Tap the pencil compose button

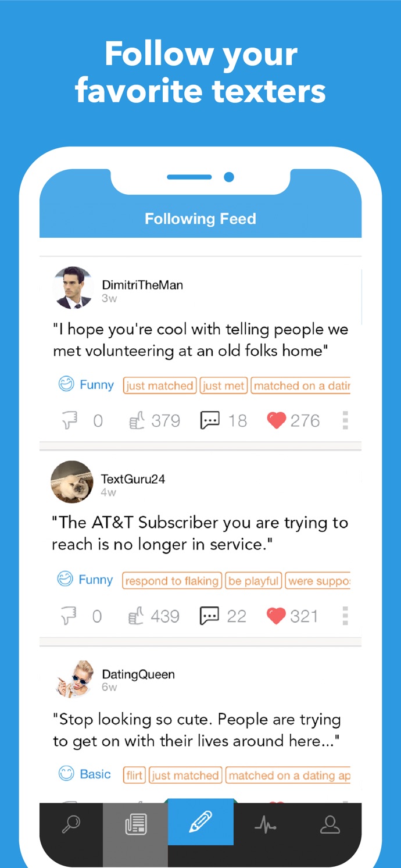click(201, 822)
